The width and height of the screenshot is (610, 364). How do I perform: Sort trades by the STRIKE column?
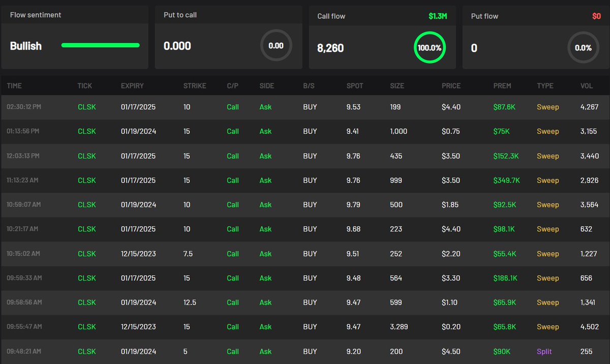click(x=195, y=85)
